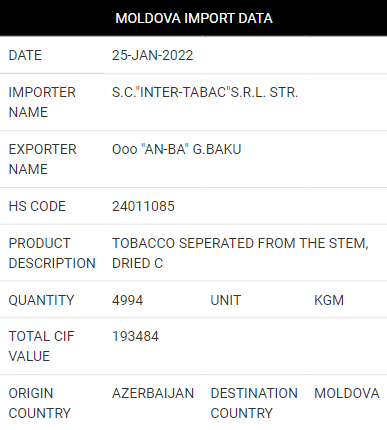The image size is (387, 430).
Task: Select the importer S.C."INTER-TABAC"S.R.L. STR. text
Action: click(205, 92)
